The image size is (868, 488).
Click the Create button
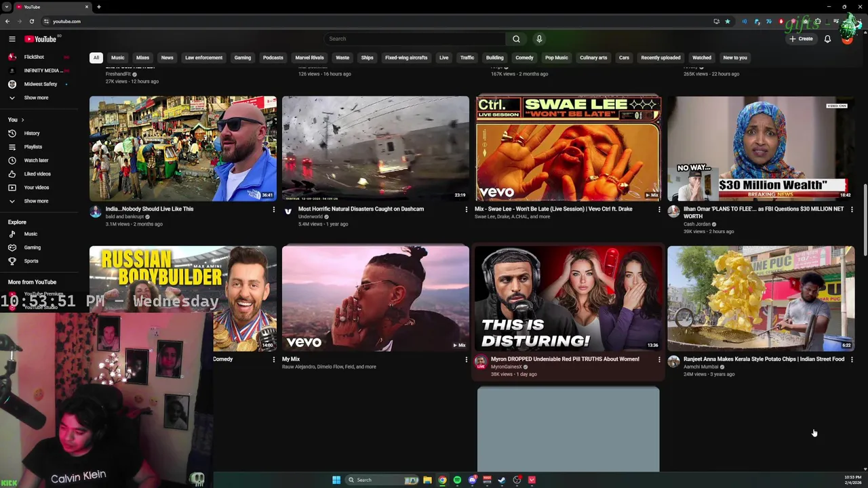[x=801, y=39]
